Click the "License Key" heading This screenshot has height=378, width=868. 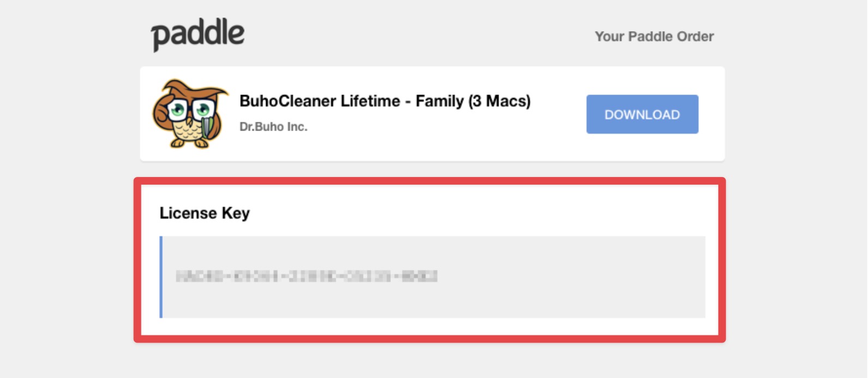(205, 213)
